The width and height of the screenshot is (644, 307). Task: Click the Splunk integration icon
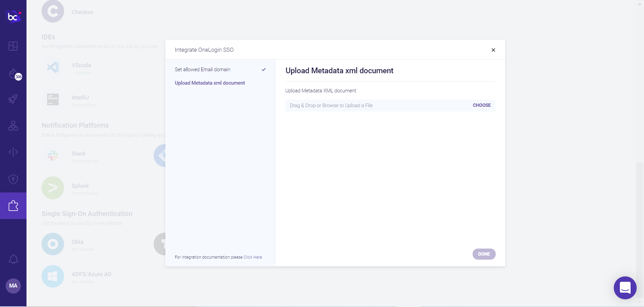pos(53,188)
